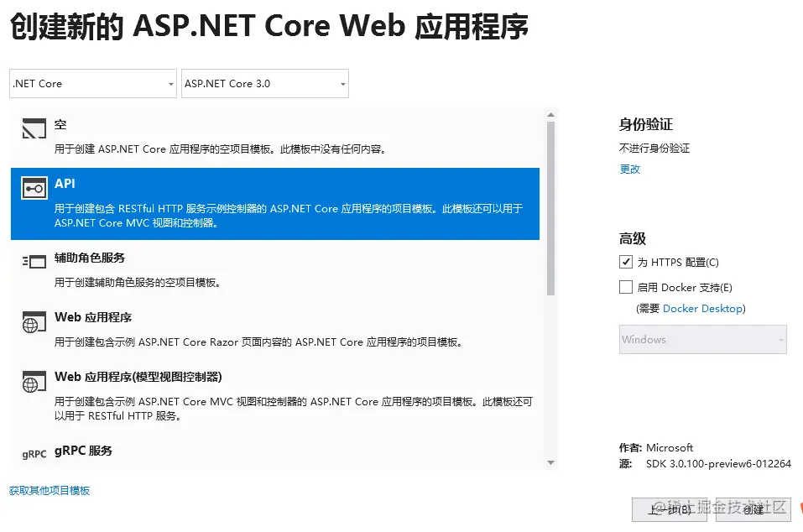This screenshot has width=803, height=532.
Task: Click the 更改 authentication link
Action: pyautogui.click(x=630, y=169)
